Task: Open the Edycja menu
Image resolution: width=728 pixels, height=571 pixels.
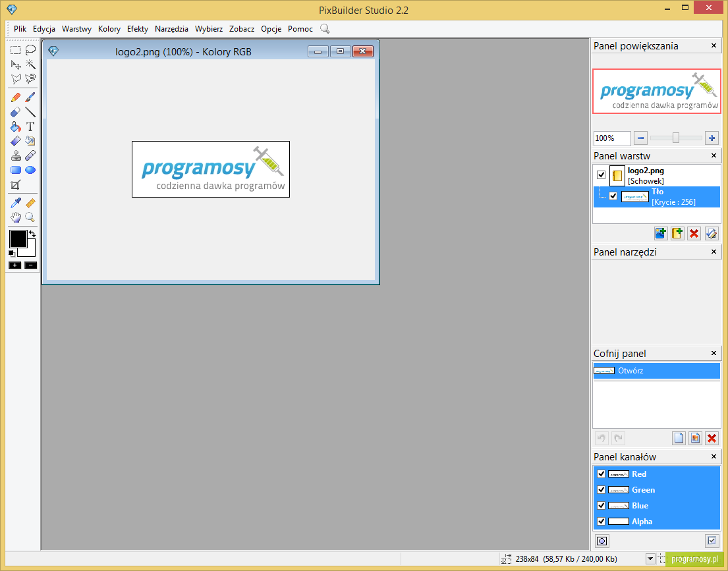Action: click(x=44, y=29)
